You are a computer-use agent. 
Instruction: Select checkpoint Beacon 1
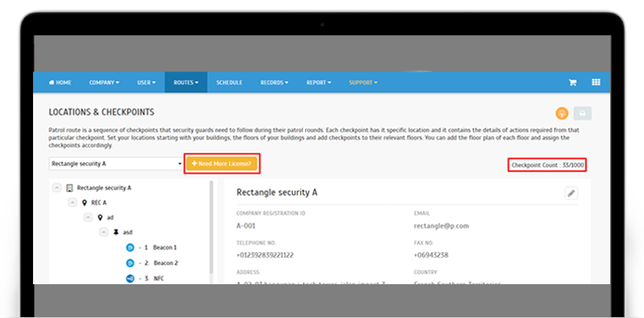click(165, 248)
